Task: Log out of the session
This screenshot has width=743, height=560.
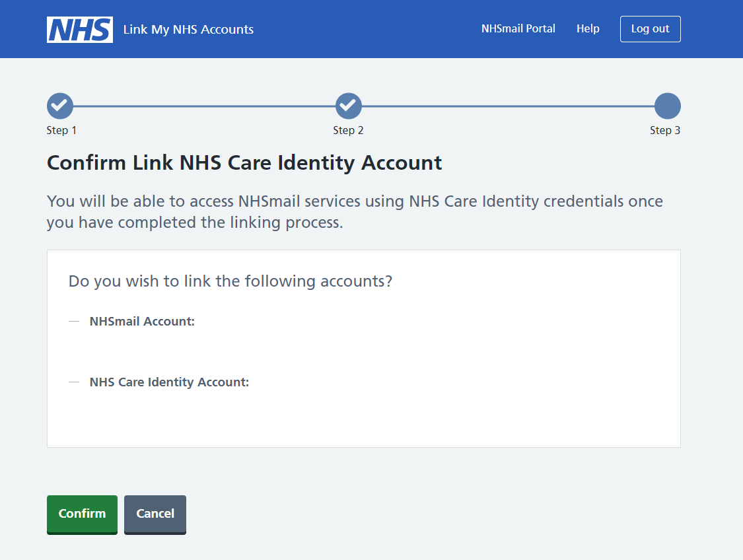Action: pyautogui.click(x=650, y=29)
